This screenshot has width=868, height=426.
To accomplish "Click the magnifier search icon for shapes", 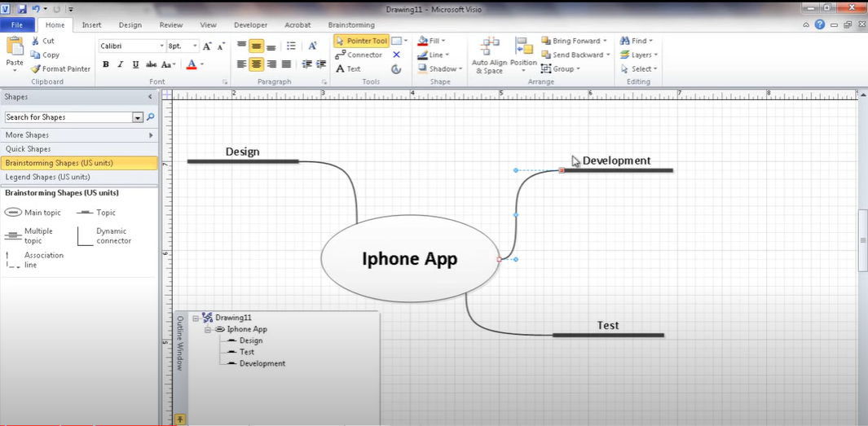I will (151, 116).
